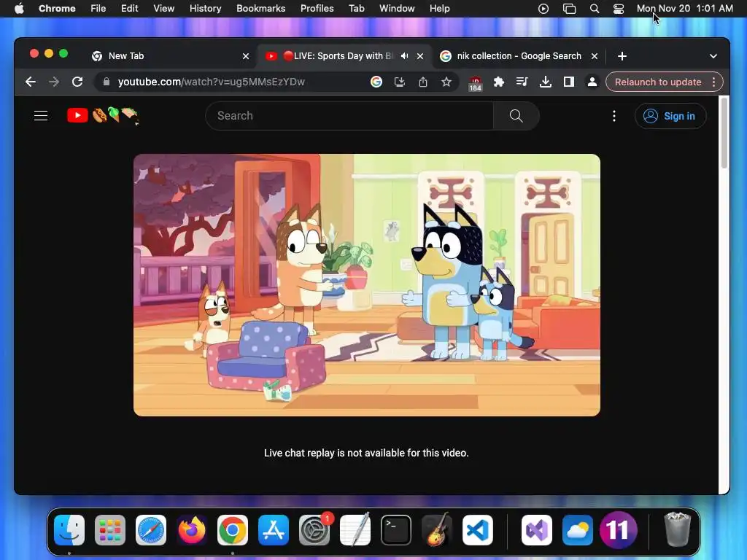Click the browser forward arrow
Screen dimensions: 747x560
pyautogui.click(x=54, y=82)
